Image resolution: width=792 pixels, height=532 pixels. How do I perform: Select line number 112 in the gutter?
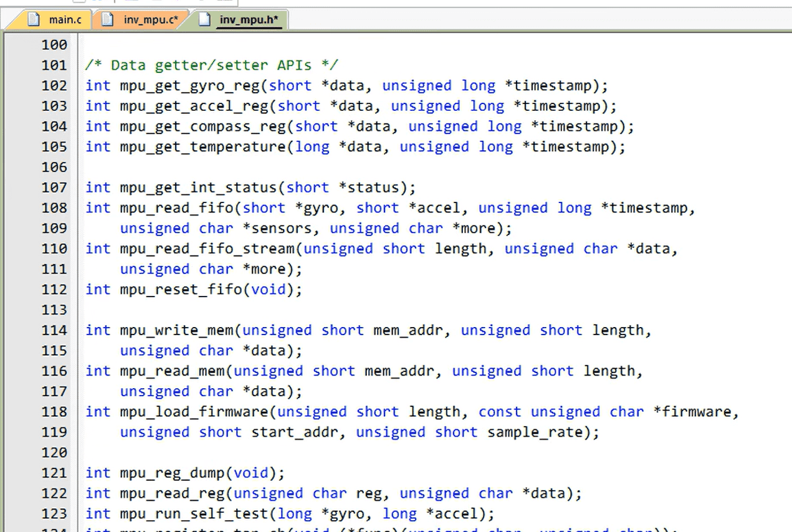[54, 290]
